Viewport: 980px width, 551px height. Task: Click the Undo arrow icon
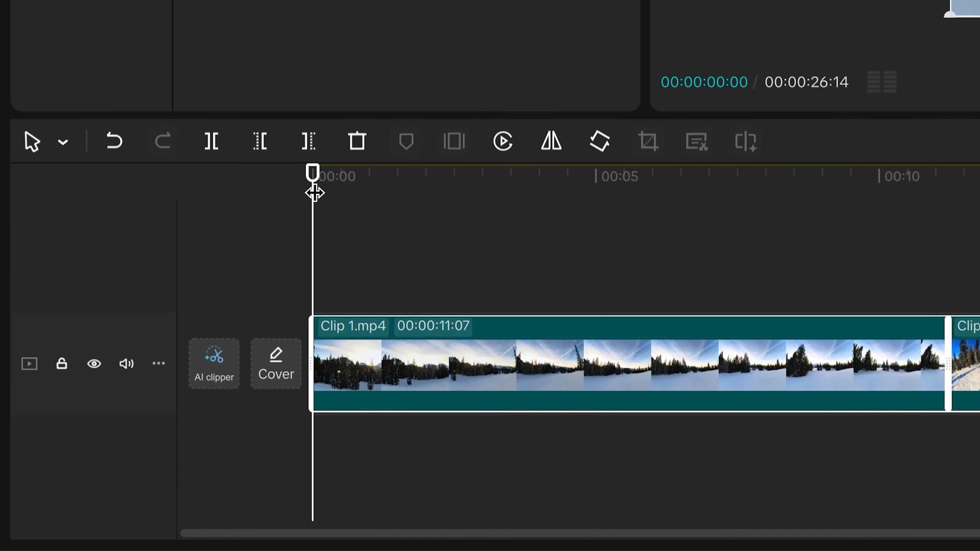(x=114, y=141)
